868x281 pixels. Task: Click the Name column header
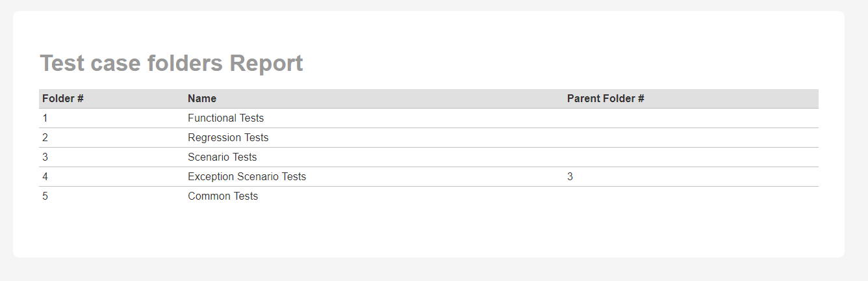pyautogui.click(x=202, y=99)
